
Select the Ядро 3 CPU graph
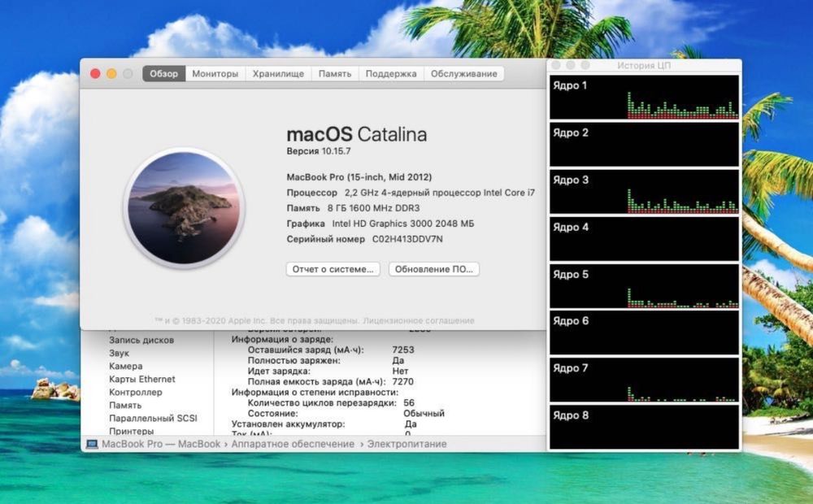click(x=644, y=192)
